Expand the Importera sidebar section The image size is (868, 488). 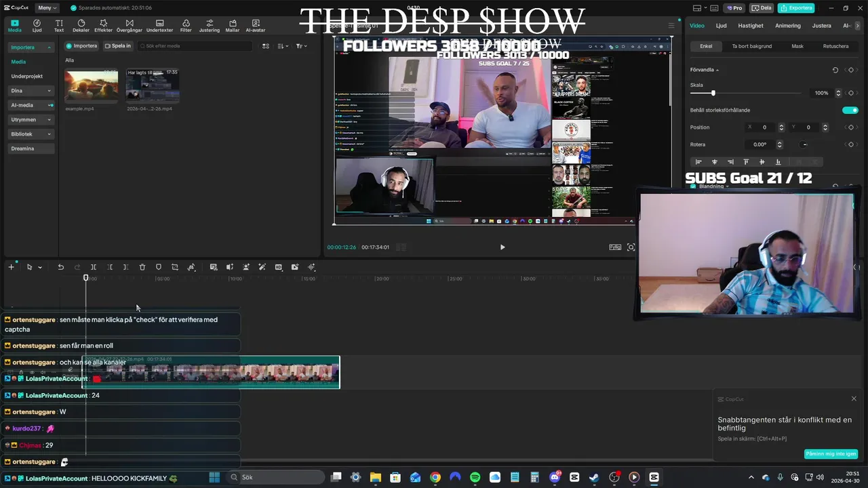(31, 47)
